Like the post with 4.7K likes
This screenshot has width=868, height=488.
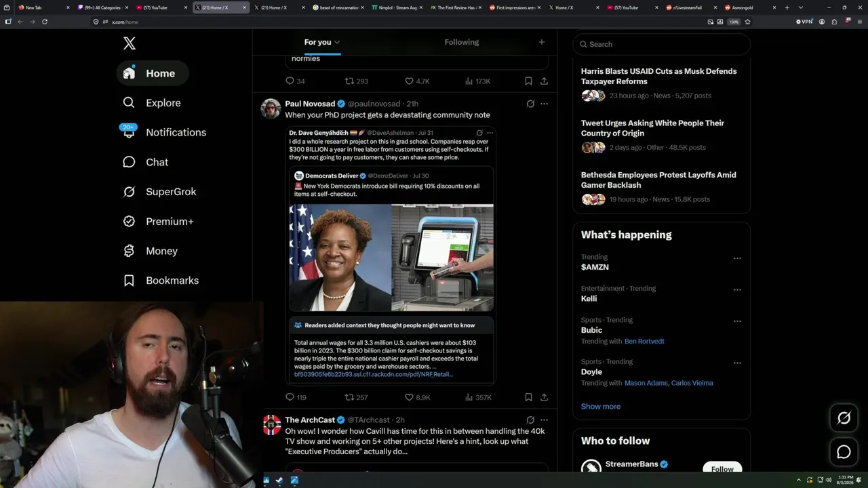click(x=417, y=81)
